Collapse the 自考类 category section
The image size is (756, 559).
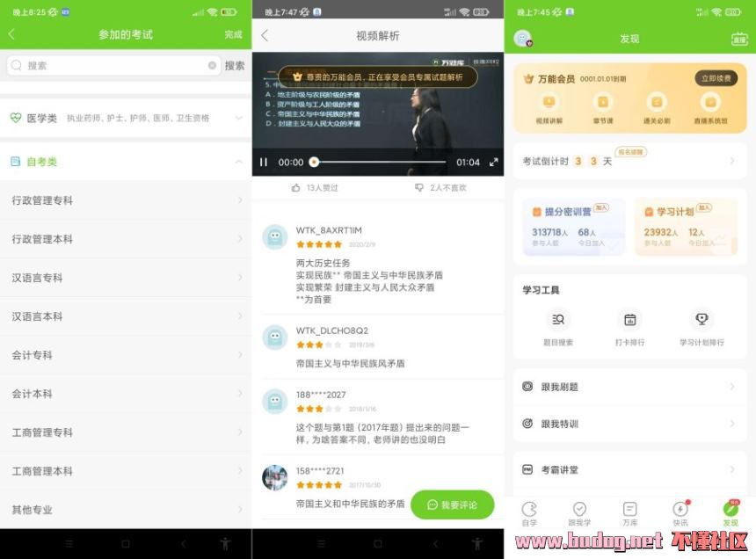point(239,162)
